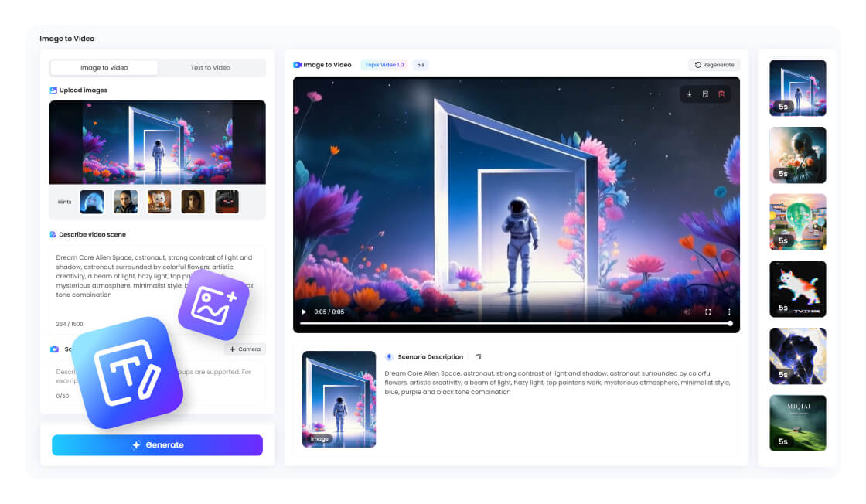Download the generated video
This screenshot has height=504, width=866.
[689, 94]
